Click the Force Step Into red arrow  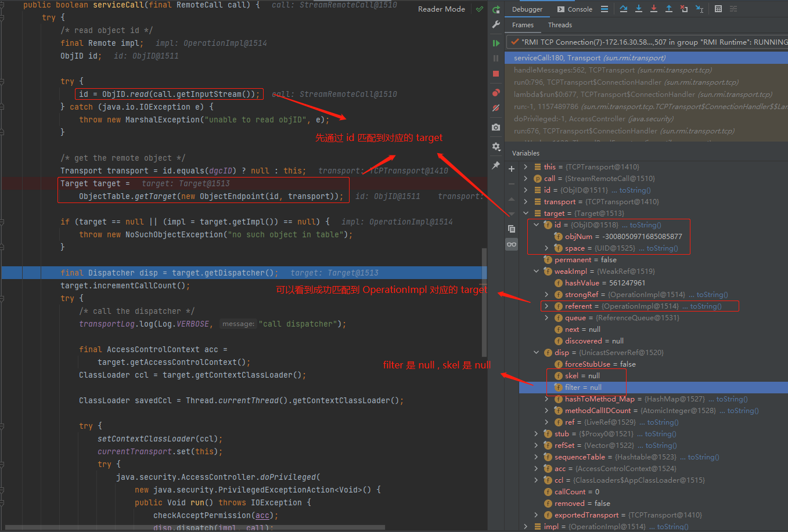(x=654, y=9)
